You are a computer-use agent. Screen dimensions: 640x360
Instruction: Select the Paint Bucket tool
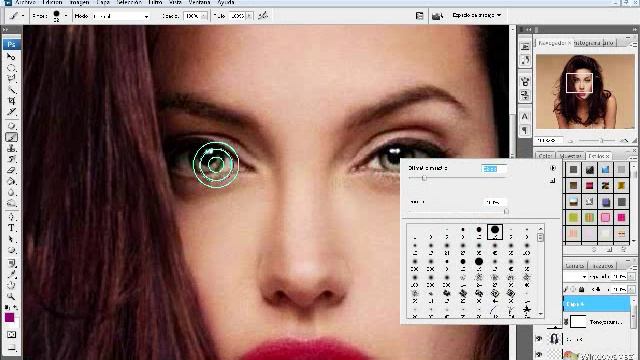pos(11,181)
